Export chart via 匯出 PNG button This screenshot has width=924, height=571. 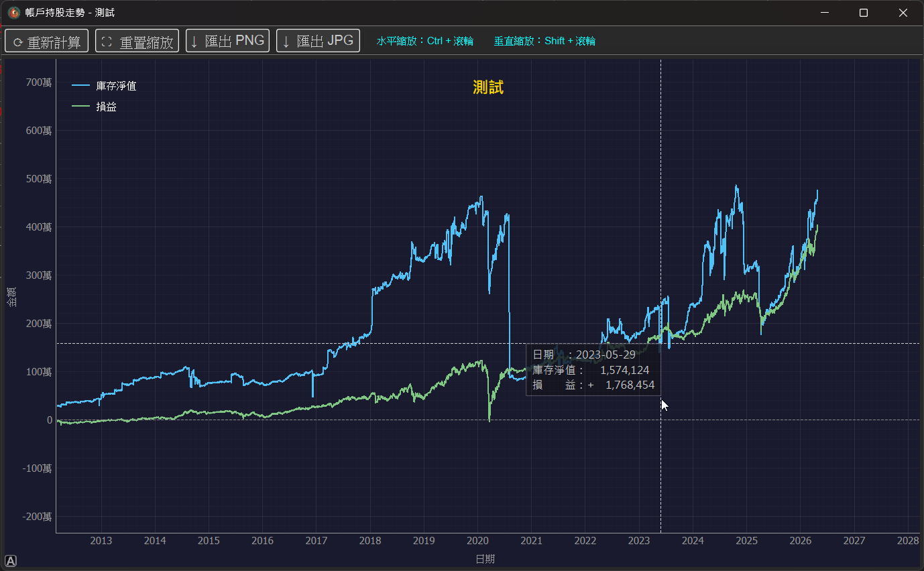pyautogui.click(x=227, y=41)
